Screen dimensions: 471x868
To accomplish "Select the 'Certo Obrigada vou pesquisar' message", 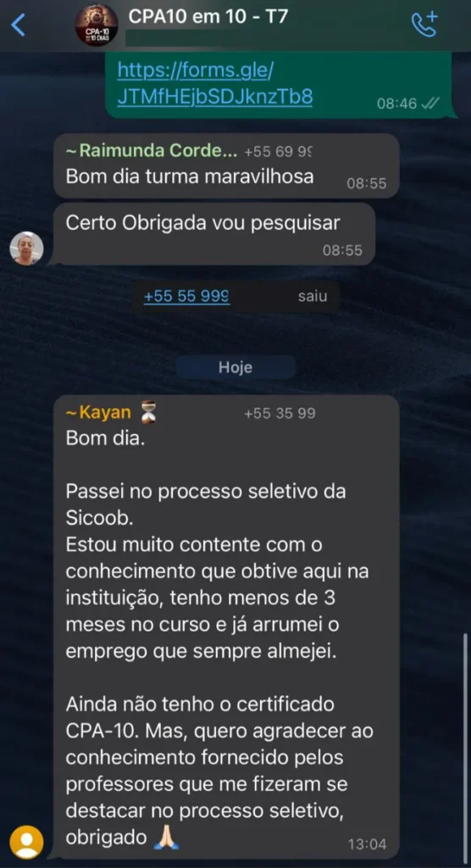I will [214, 234].
